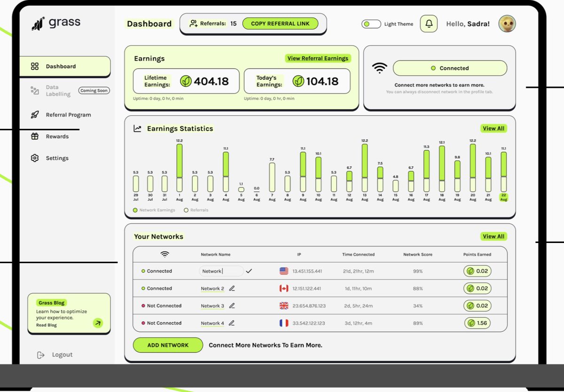Viewport: 564px width, 392px height.
Task: Click the Dashboard grid icon
Action: (x=35, y=66)
